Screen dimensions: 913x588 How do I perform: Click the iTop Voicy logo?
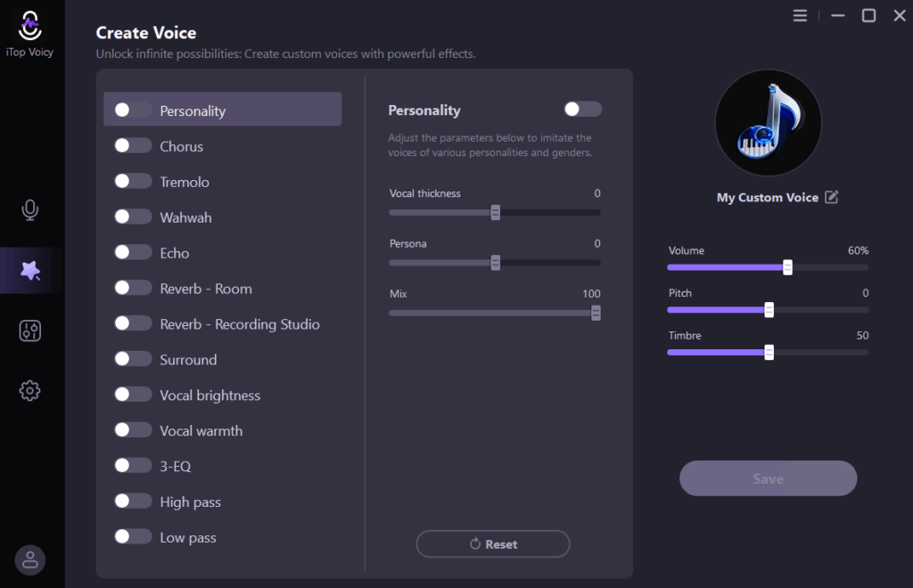(30, 27)
